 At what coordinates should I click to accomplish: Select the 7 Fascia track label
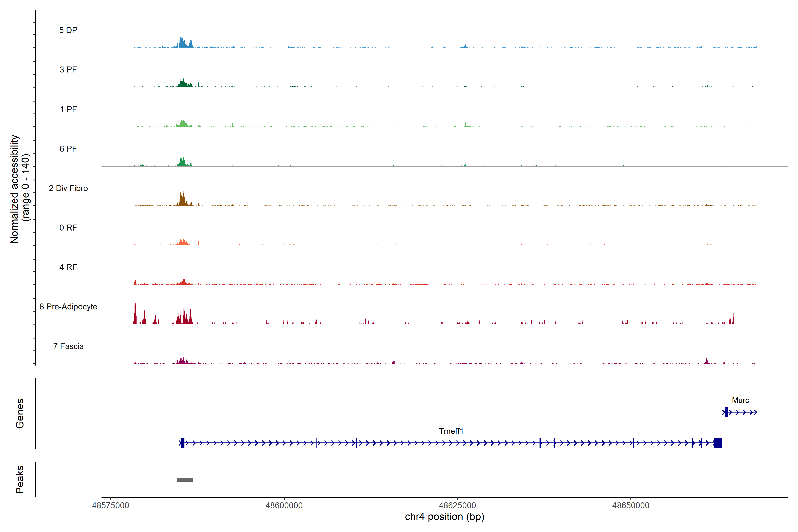point(68,346)
